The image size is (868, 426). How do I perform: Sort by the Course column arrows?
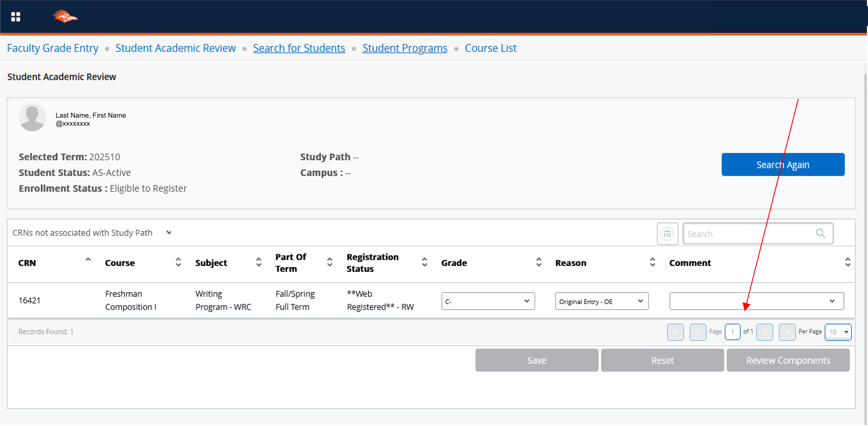[x=178, y=262]
